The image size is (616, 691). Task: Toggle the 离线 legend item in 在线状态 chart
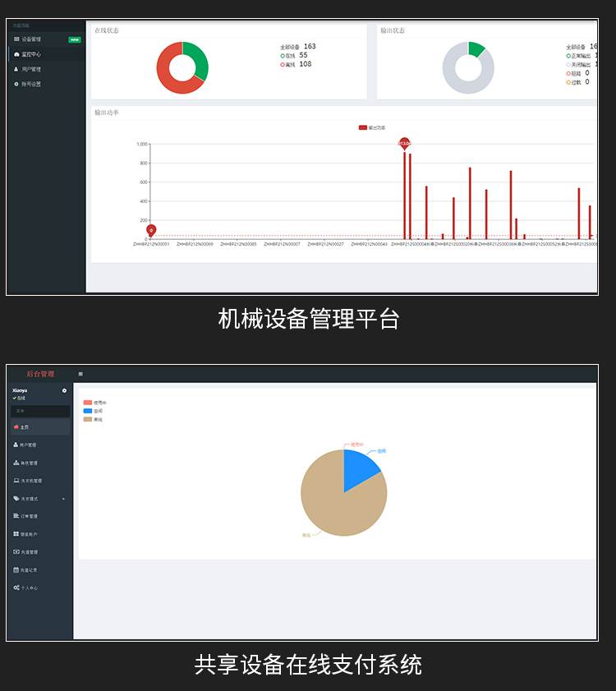coord(288,64)
